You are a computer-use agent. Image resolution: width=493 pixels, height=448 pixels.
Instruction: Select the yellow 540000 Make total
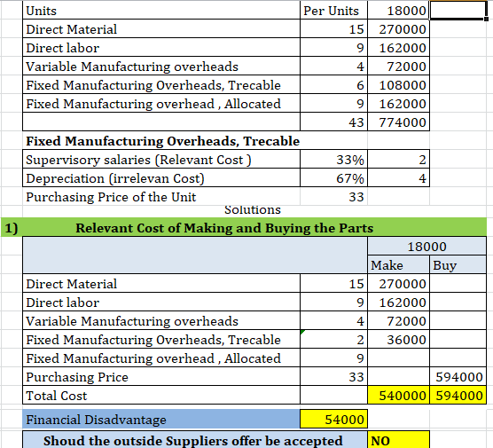tap(398, 395)
